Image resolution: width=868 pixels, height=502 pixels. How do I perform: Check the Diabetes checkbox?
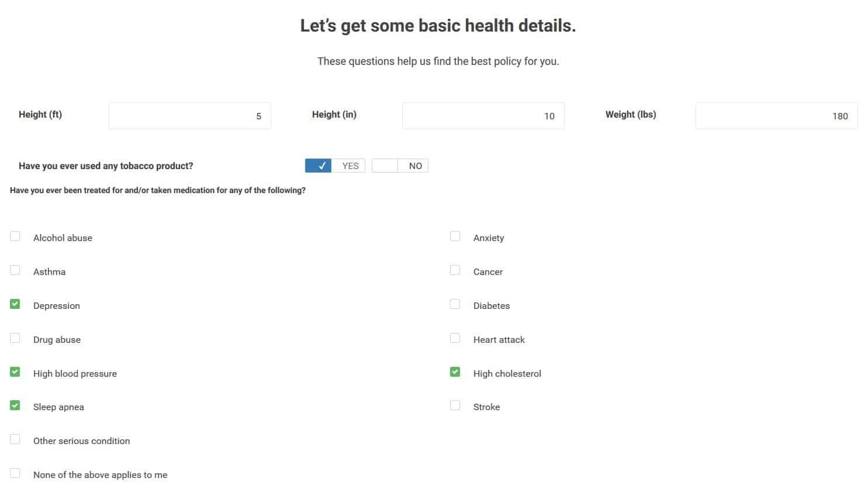(x=455, y=304)
